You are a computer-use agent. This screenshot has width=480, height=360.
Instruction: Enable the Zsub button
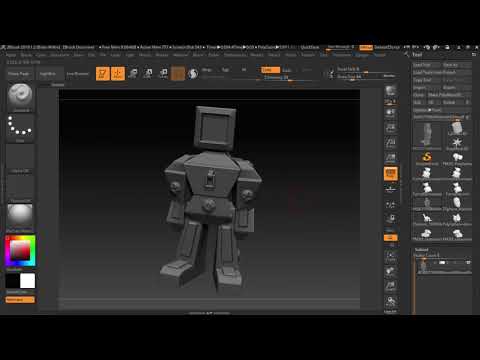point(287,70)
